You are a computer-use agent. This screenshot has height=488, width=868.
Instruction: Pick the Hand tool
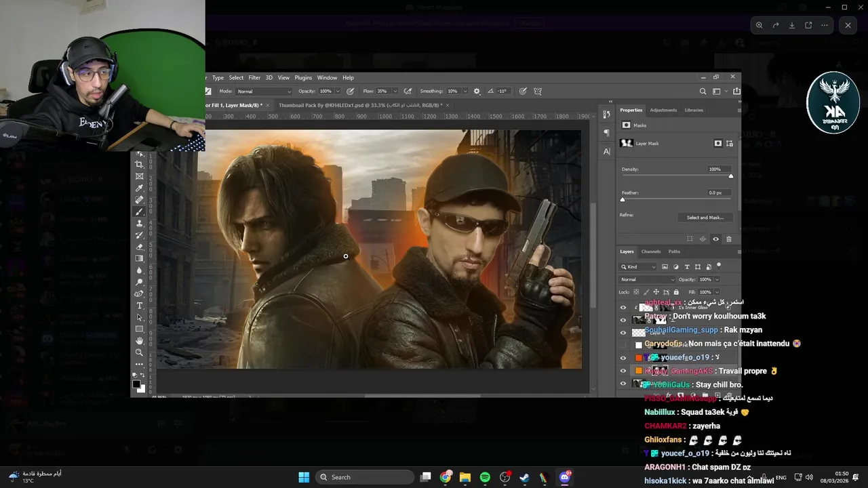pyautogui.click(x=140, y=340)
